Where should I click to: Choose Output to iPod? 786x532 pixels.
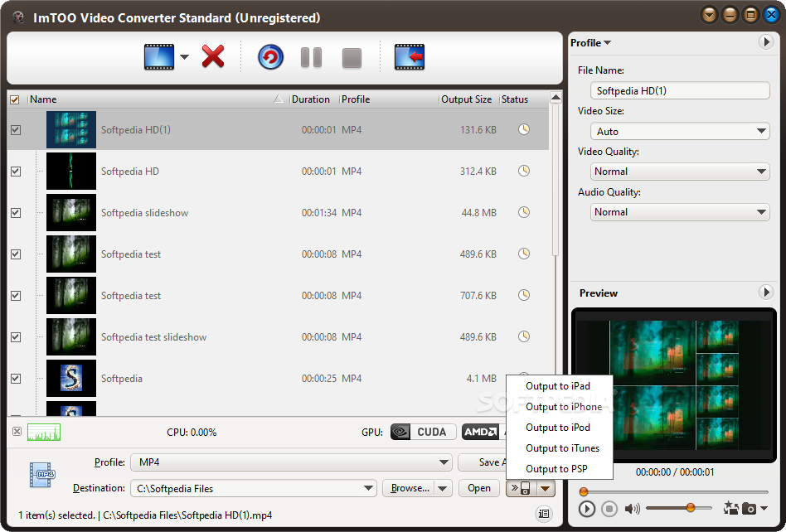[x=558, y=428]
